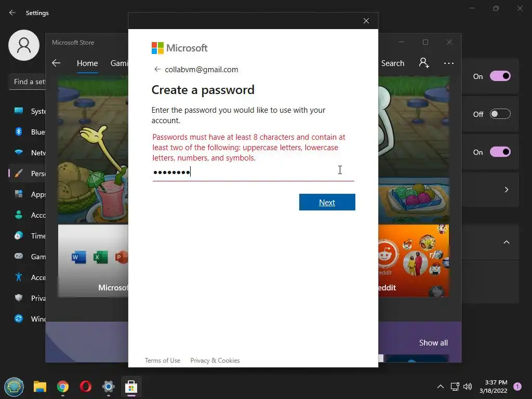
Task: Select the Gaming tab in Microsoft Store
Action: [119, 63]
